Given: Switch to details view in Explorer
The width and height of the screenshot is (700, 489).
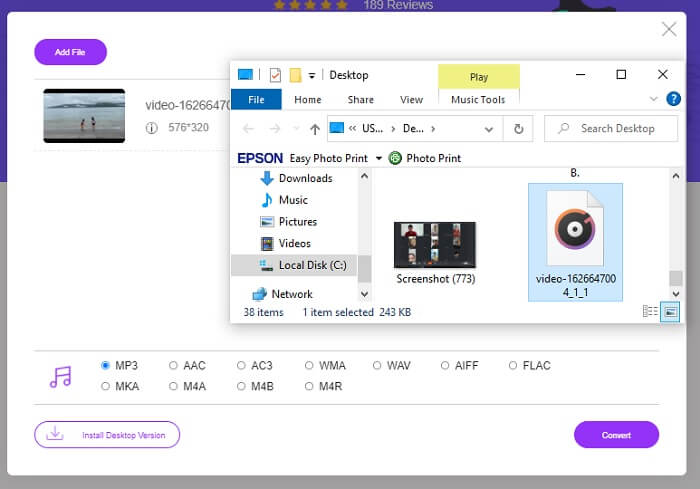Looking at the screenshot, I should (x=651, y=312).
